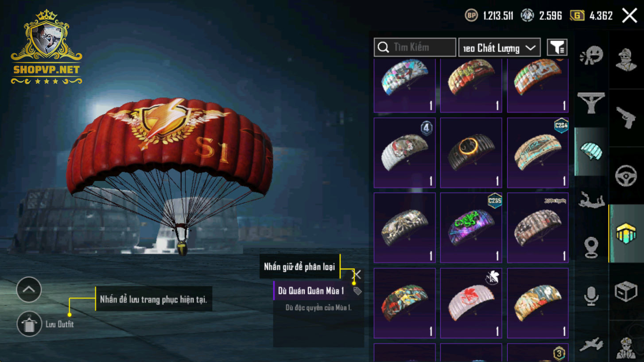Select the microphone voice category icon

click(x=591, y=295)
